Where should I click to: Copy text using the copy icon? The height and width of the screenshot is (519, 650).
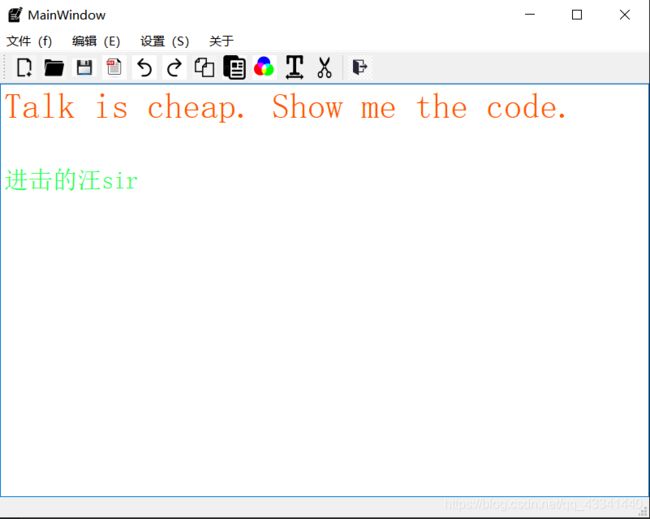point(204,67)
